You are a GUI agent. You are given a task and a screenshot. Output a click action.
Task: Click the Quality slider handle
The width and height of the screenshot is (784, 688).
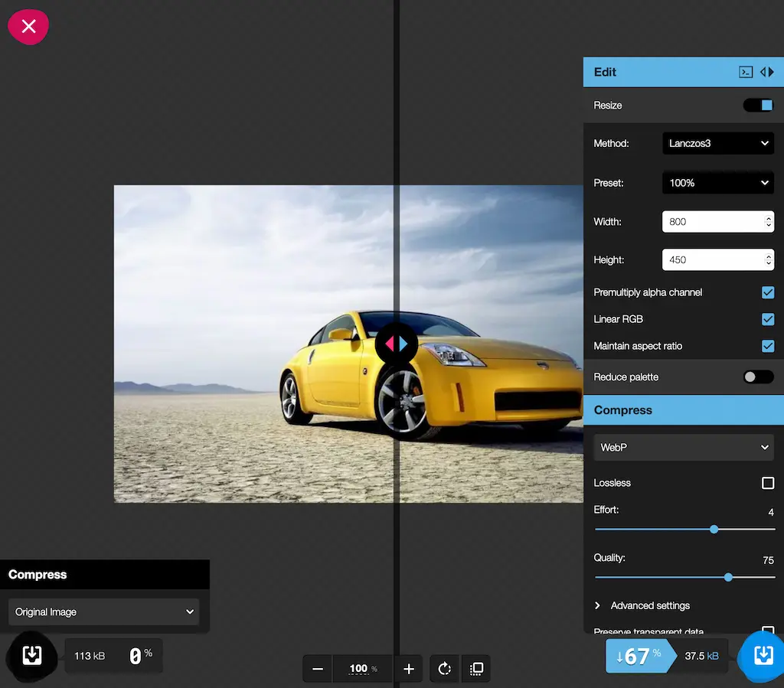[728, 577]
